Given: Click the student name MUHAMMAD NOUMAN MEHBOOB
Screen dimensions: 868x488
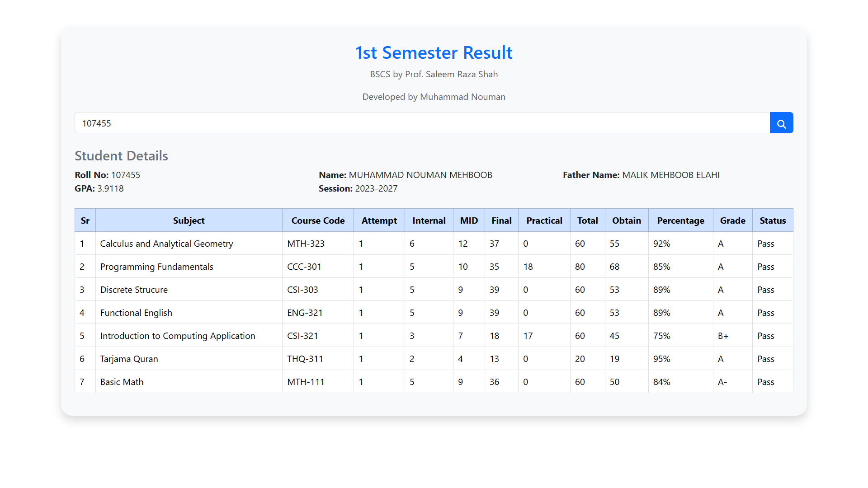Looking at the screenshot, I should pyautogui.click(x=420, y=175).
